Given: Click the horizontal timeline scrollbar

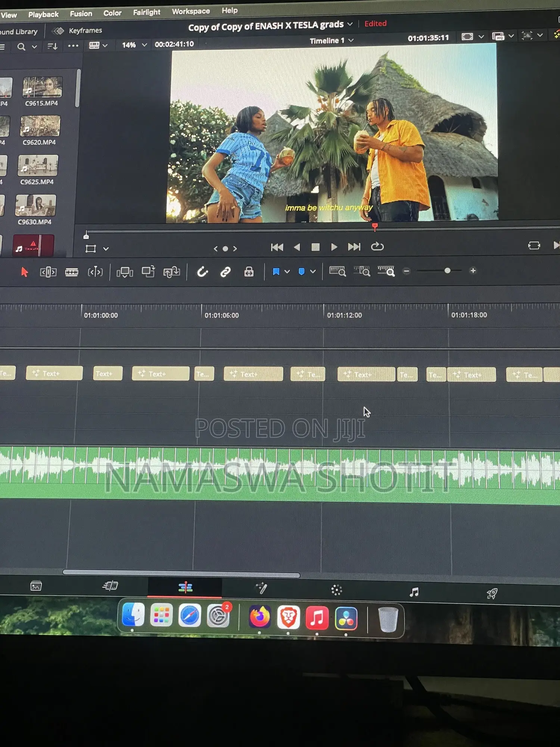Looking at the screenshot, I should pyautogui.click(x=181, y=574).
